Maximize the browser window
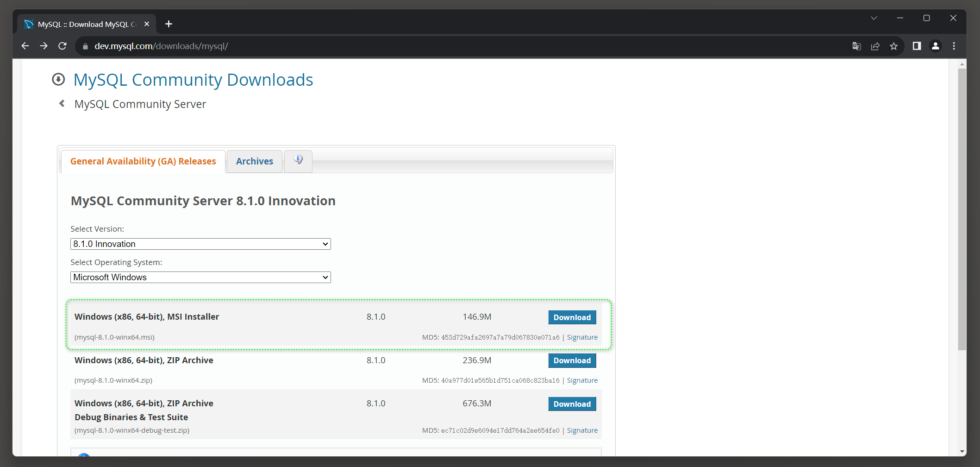This screenshot has height=467, width=980. [x=926, y=18]
